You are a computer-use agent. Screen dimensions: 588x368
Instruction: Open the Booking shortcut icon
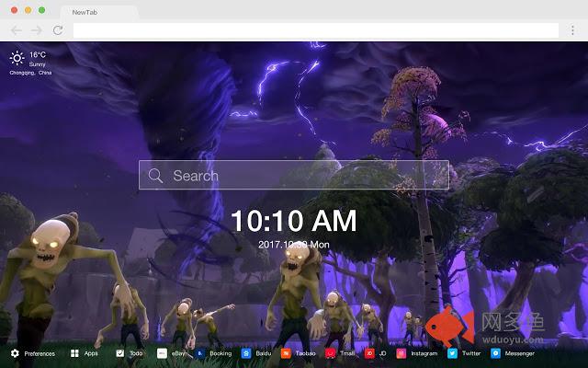200,353
